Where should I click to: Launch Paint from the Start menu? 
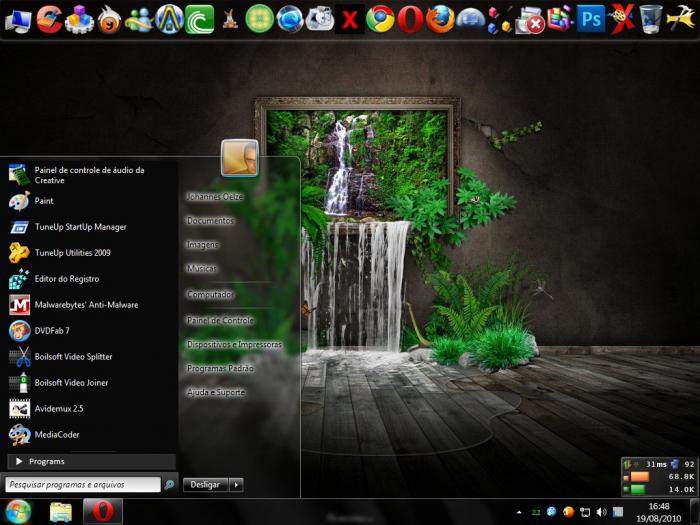pyautogui.click(x=89, y=201)
